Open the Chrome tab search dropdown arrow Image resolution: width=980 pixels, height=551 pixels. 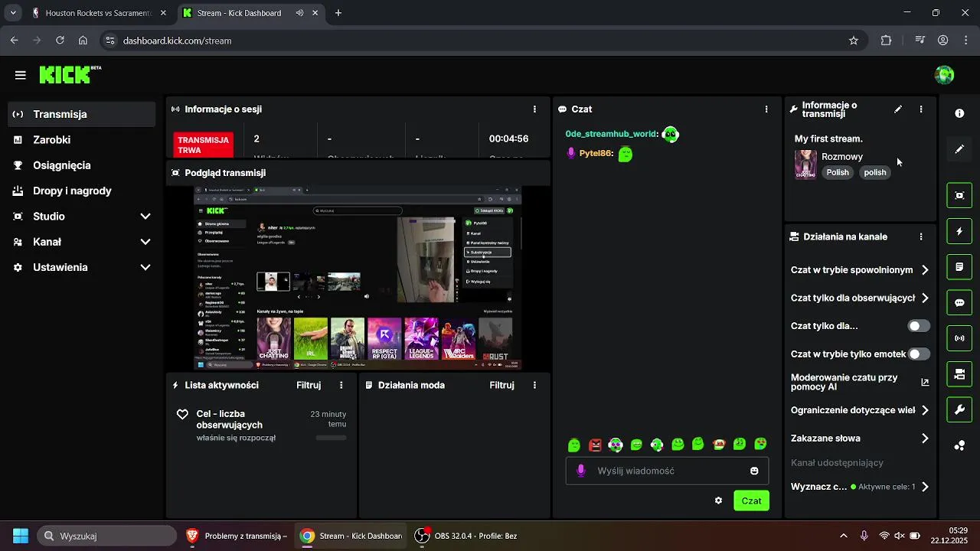tap(12, 13)
